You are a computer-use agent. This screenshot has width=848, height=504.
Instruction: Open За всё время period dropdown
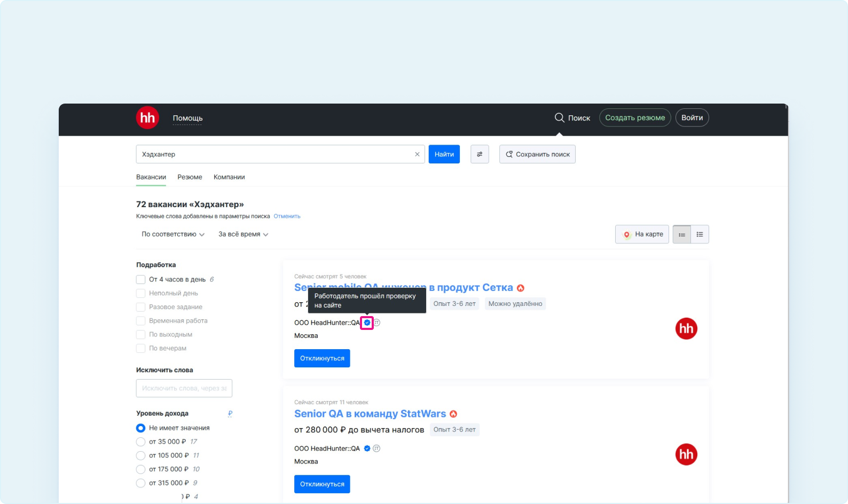[243, 234]
